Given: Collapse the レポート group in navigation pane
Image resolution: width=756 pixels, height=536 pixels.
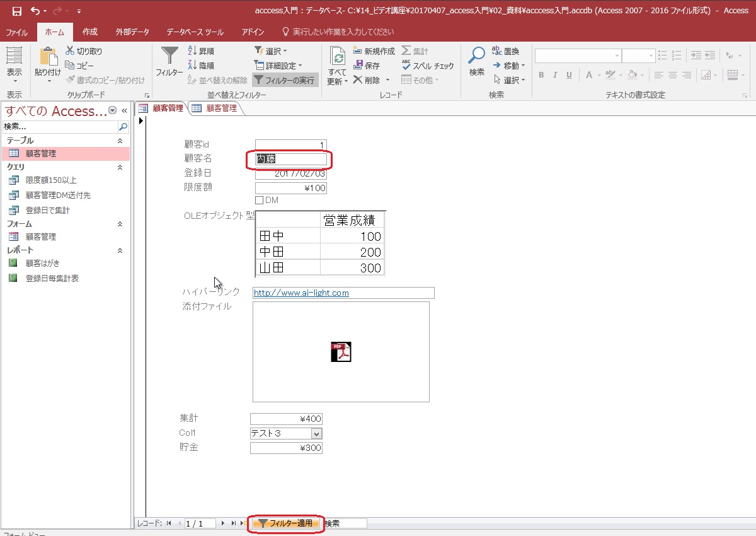Looking at the screenshot, I should click(x=120, y=250).
